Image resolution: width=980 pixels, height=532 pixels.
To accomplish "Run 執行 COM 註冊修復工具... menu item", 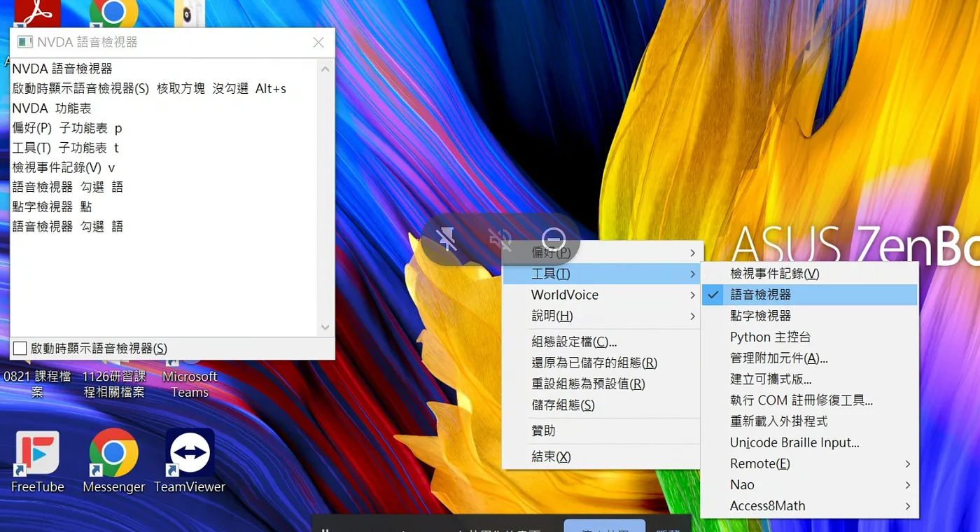I will click(x=809, y=400).
